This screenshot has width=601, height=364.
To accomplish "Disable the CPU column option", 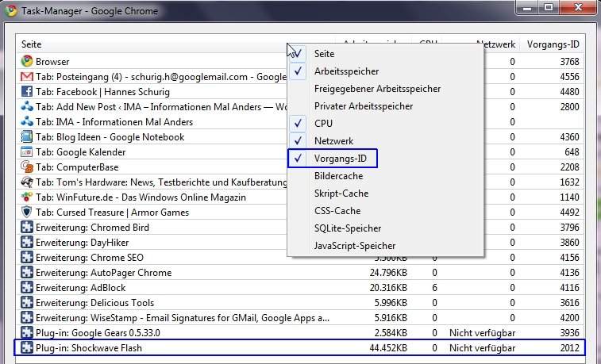I will tap(385, 123).
